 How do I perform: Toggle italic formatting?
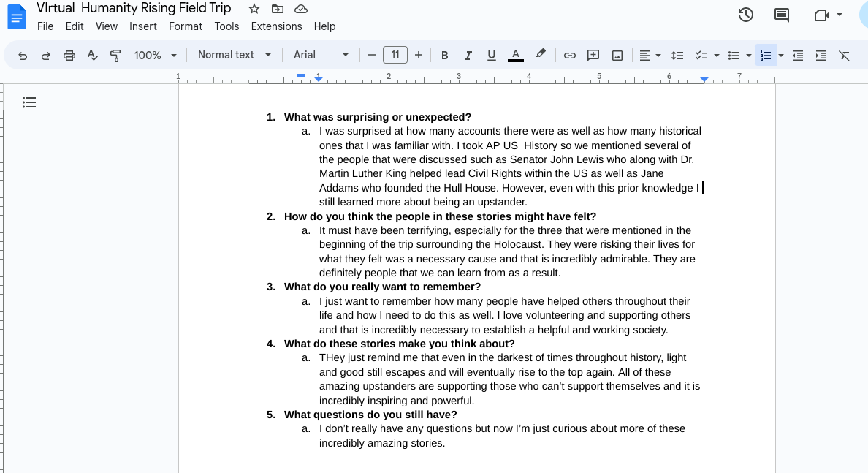click(x=468, y=56)
